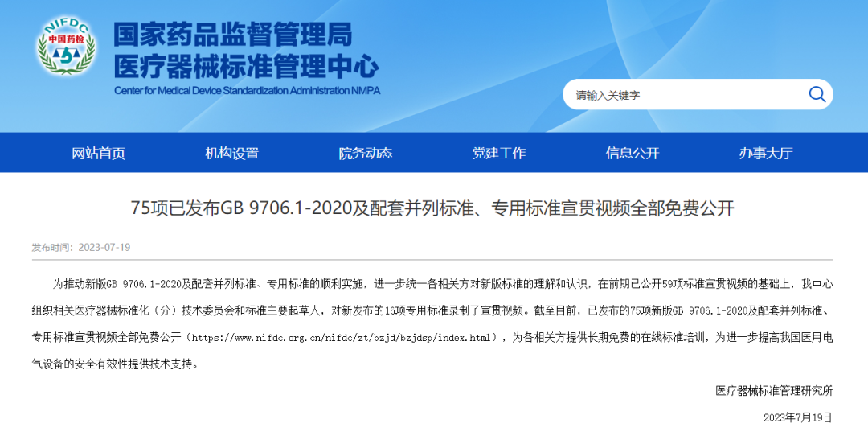Navigate to 办事大厅
The height and width of the screenshot is (440, 868).
[x=765, y=153]
